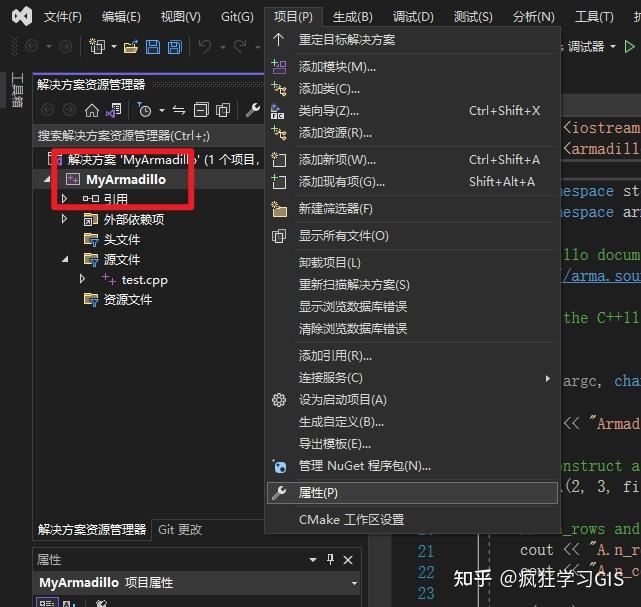Choose 属性(P) in the project menu
Viewport: 641px width, 607px height.
pyautogui.click(x=413, y=493)
